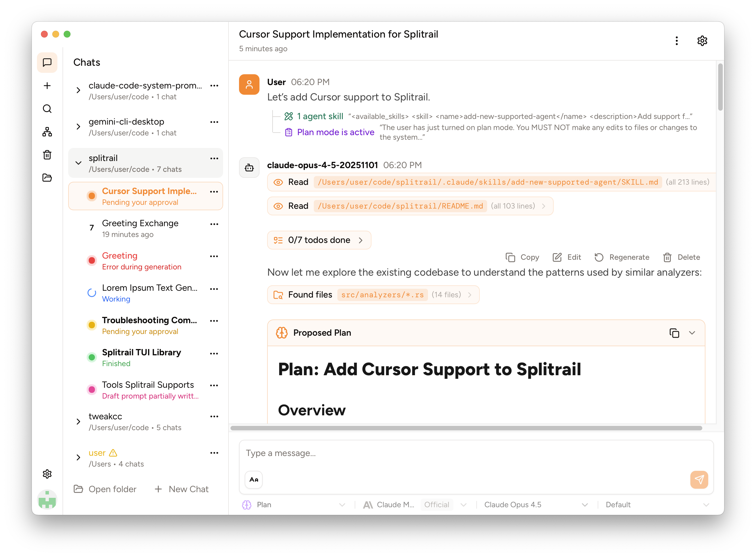This screenshot has height=557, width=756.
Task: Open the search icon in left sidebar
Action: (47, 109)
